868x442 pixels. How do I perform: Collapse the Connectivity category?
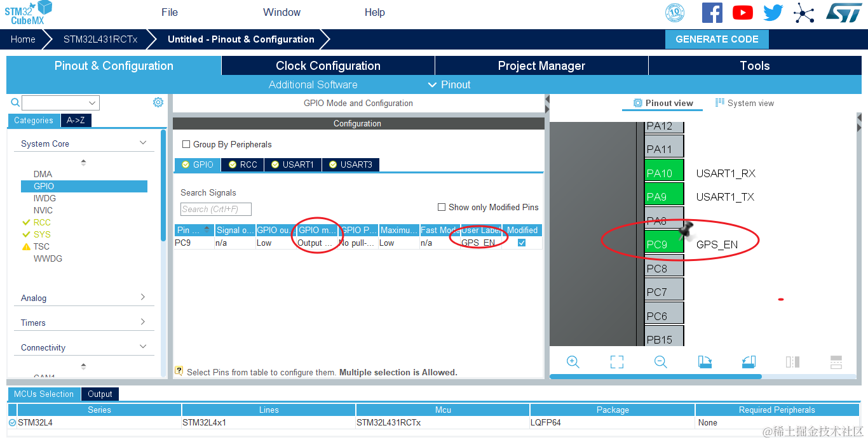point(143,347)
